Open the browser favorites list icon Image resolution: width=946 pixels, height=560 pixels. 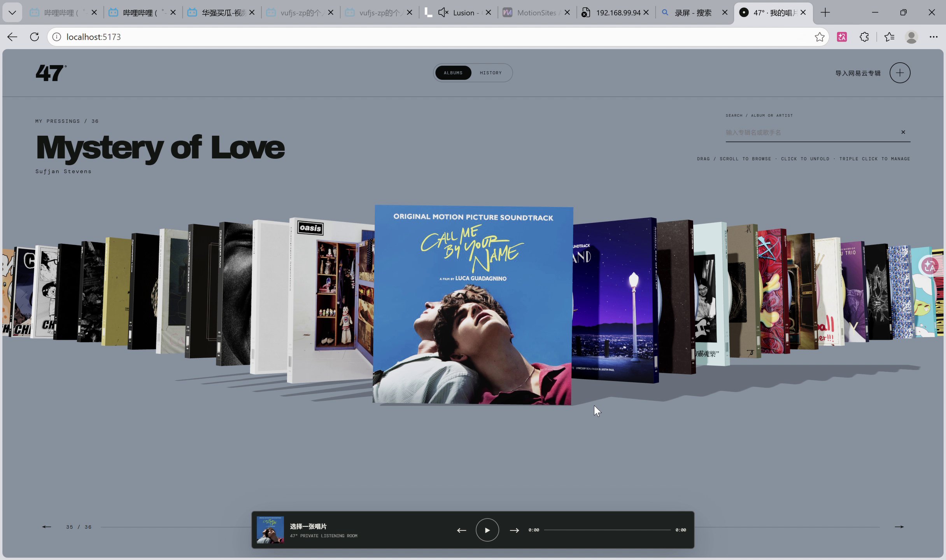pos(889,37)
